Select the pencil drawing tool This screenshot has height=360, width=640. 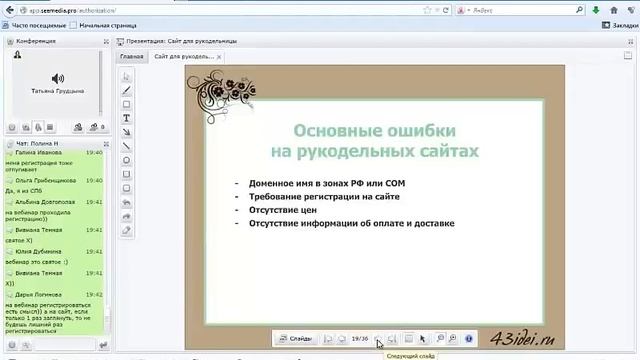pos(127,90)
